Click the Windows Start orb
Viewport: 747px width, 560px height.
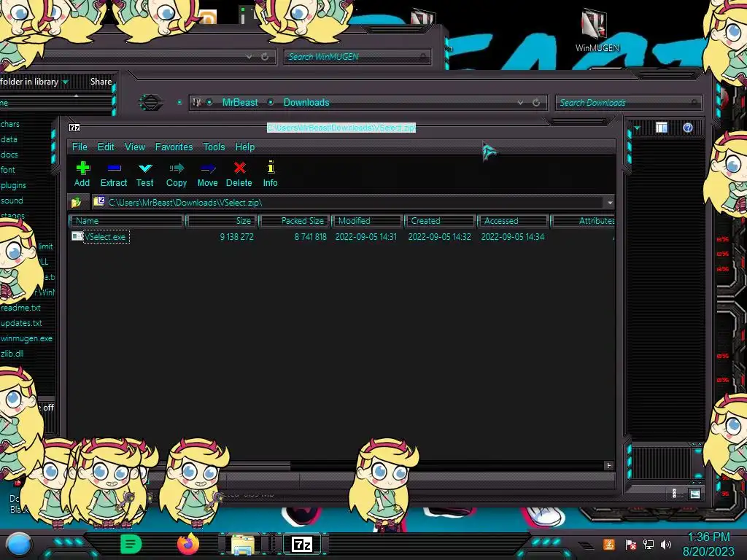tap(19, 544)
